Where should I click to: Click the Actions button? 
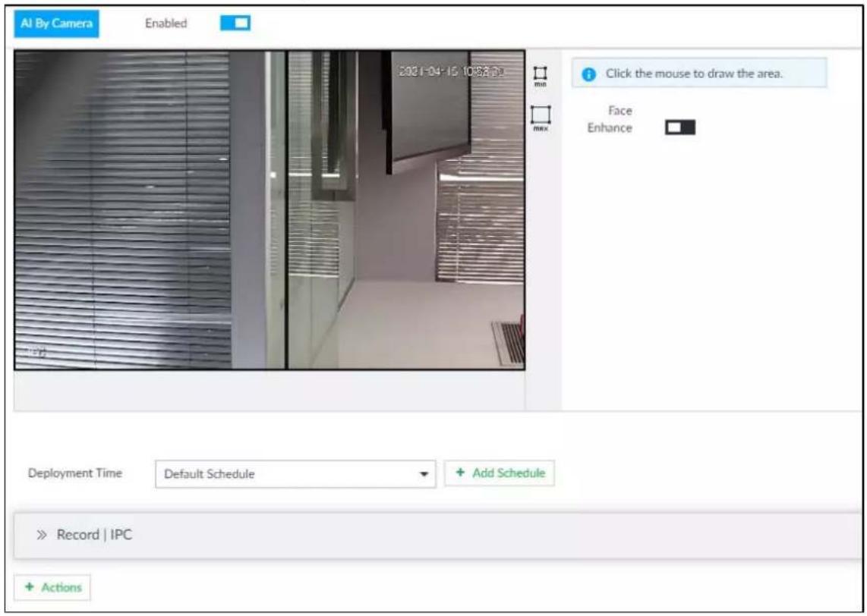tap(52, 587)
